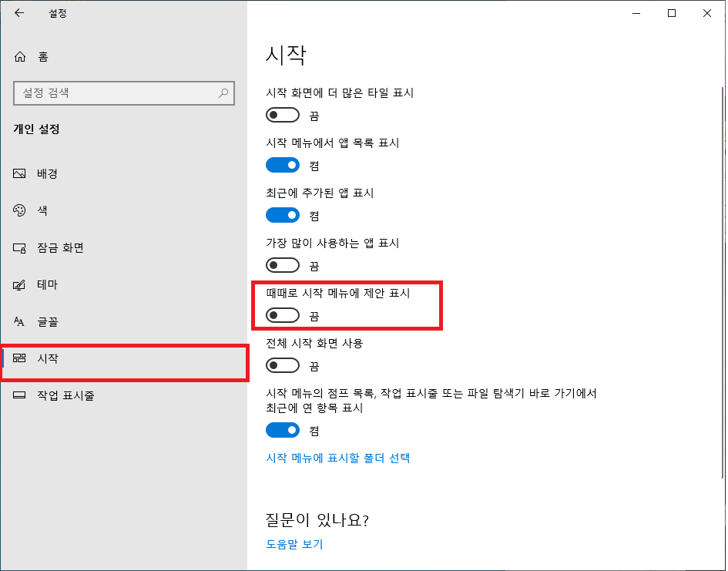Maximize the 설정 window
The image size is (728, 571).
pos(671,13)
